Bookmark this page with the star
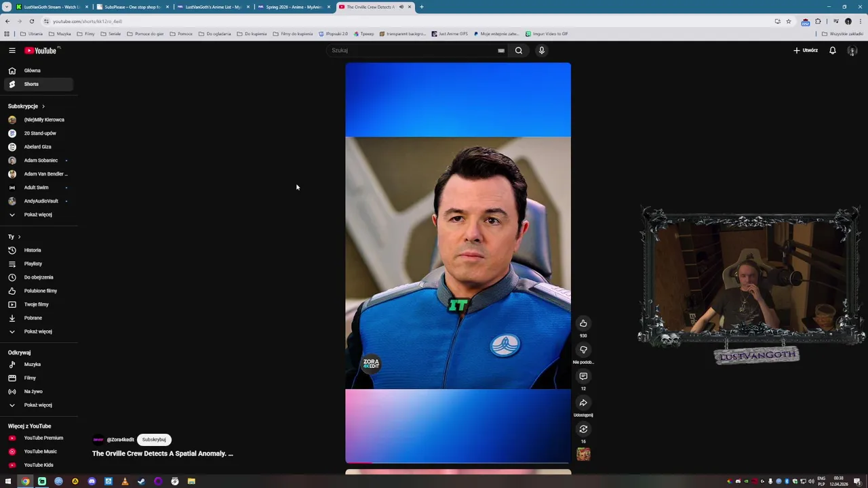868x488 pixels. pyautogui.click(x=788, y=21)
